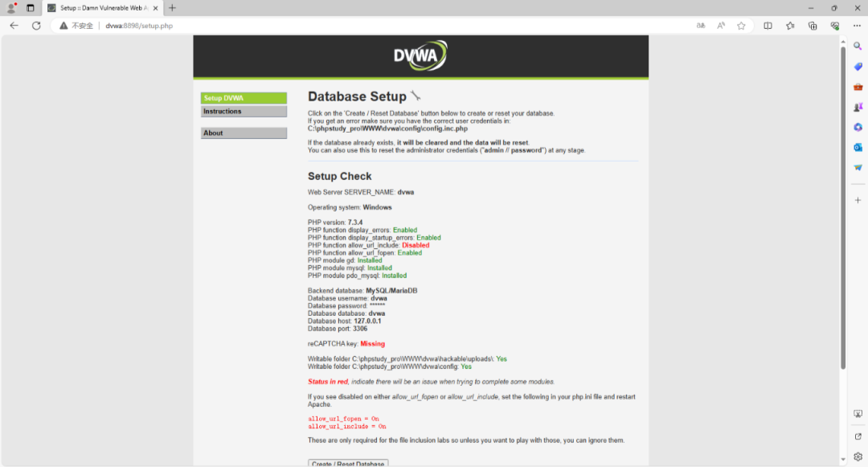Open the tab actions menu icon
The width and height of the screenshot is (868, 467).
(x=31, y=8)
